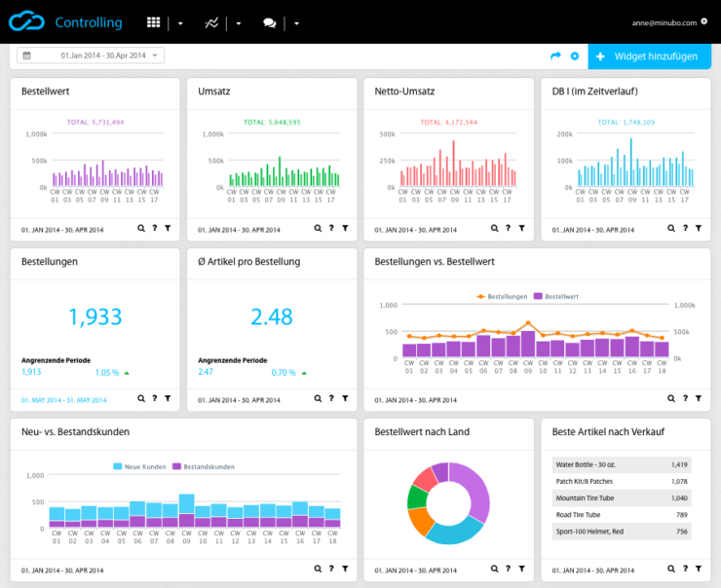This screenshot has width=721, height=588.
Task: Click the 1,933 Bestellungen value
Action: click(x=95, y=317)
